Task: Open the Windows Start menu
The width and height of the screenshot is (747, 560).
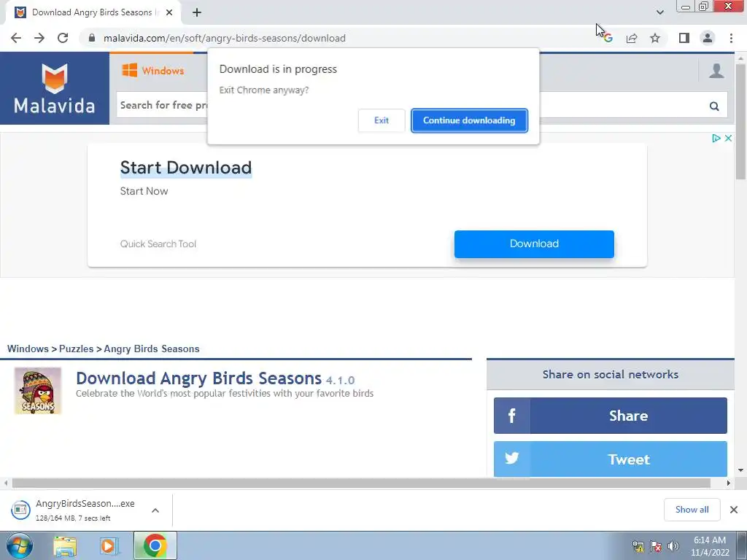Action: pyautogui.click(x=20, y=545)
